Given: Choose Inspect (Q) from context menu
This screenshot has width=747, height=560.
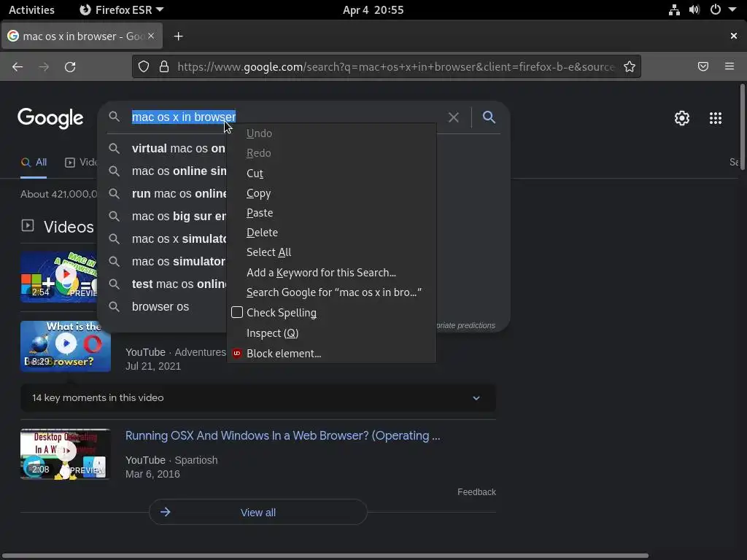Looking at the screenshot, I should tap(331, 332).
